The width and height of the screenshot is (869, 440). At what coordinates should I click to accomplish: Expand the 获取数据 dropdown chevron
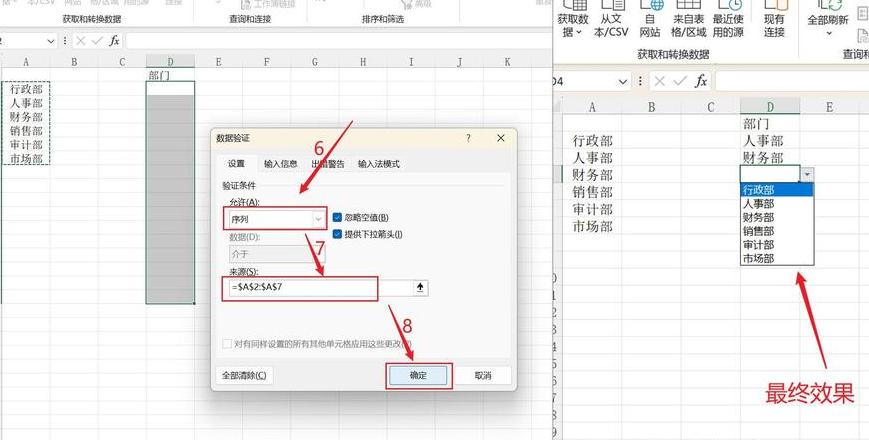point(579,33)
